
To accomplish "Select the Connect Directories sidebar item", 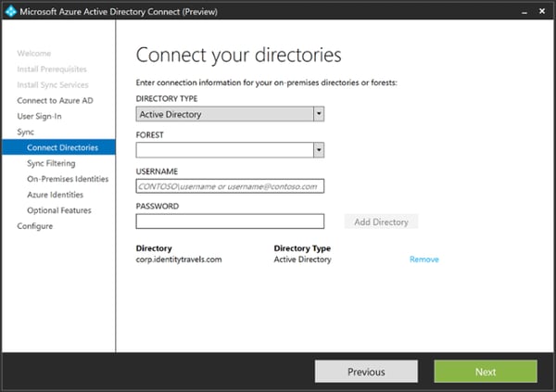I will [x=59, y=147].
